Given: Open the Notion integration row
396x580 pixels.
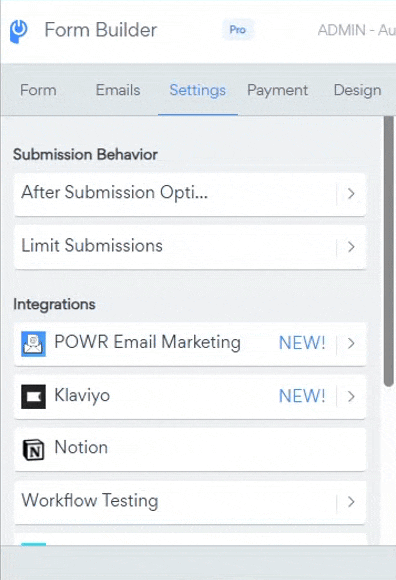Looking at the screenshot, I should (190, 449).
